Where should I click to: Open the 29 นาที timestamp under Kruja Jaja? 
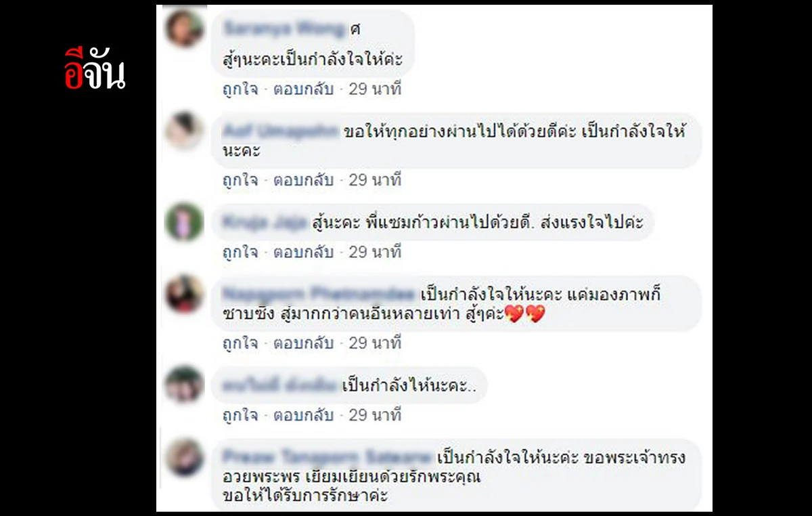(375, 253)
